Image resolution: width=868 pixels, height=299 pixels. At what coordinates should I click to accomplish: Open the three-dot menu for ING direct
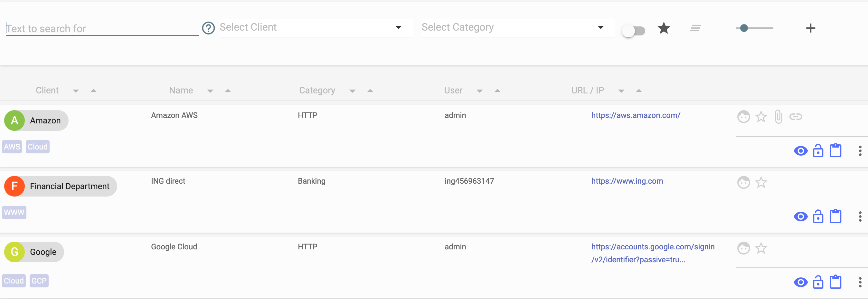pyautogui.click(x=860, y=217)
